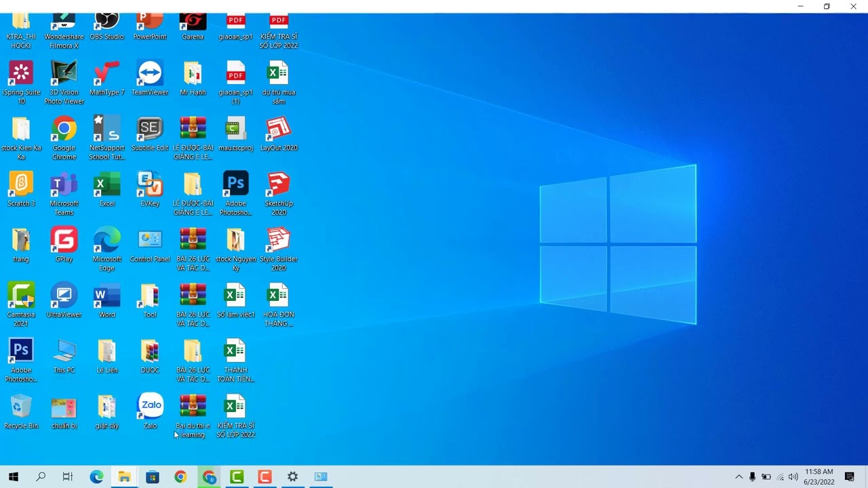Open NetSupport School Tutor shortcut
Screen dimensions: 868x488
coord(106,138)
